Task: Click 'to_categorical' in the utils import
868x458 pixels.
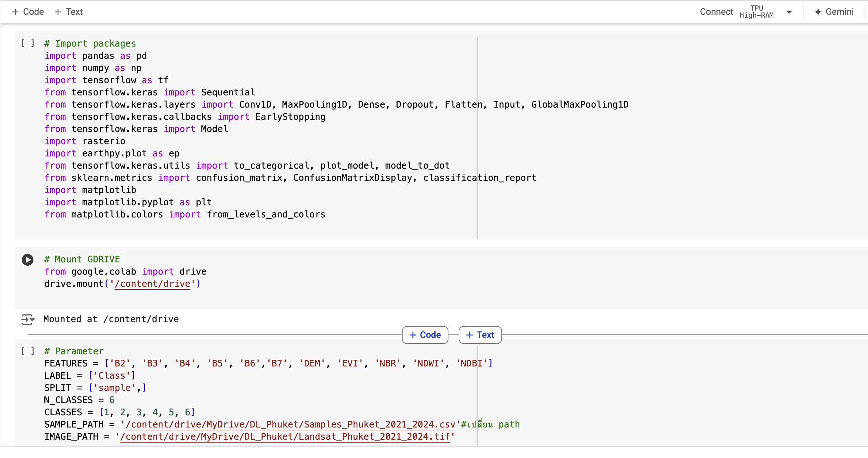Action: (x=271, y=165)
